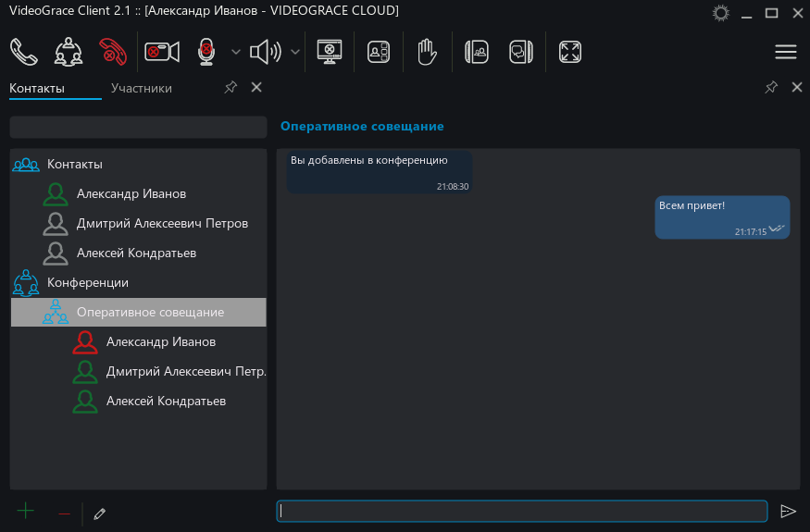Hang up with the red phone icon
Image resolution: width=810 pixels, height=532 pixels.
point(113,52)
